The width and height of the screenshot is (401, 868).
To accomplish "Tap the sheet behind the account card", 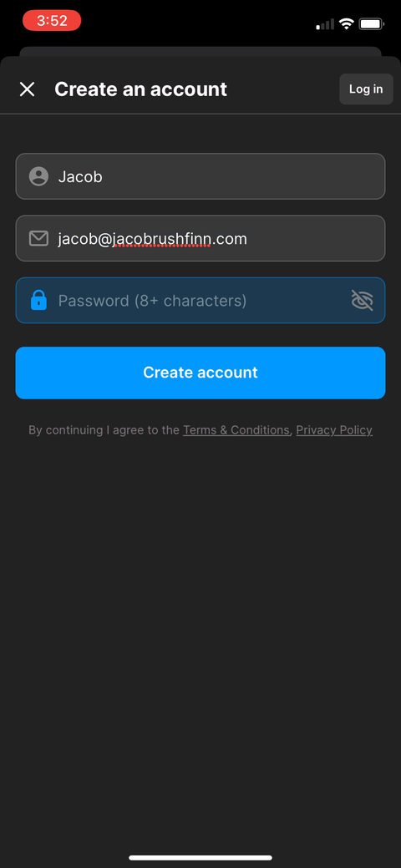I will 200,51.
